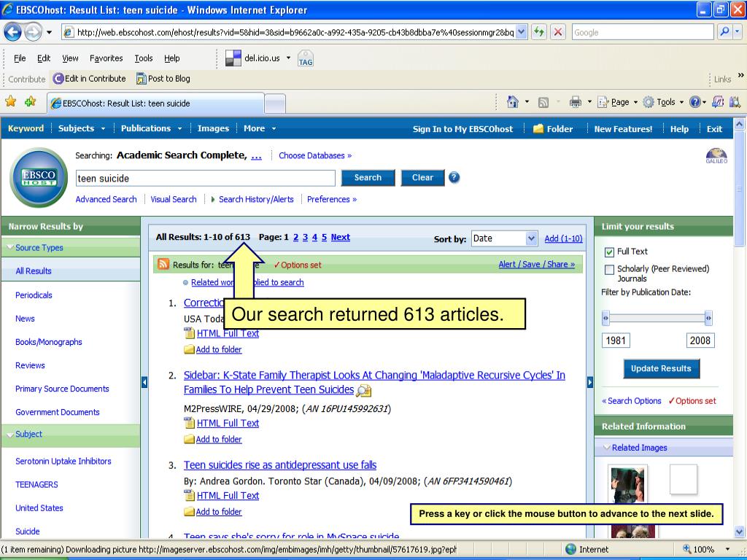
Task: Click the Home icon in command bar
Action: (x=513, y=102)
